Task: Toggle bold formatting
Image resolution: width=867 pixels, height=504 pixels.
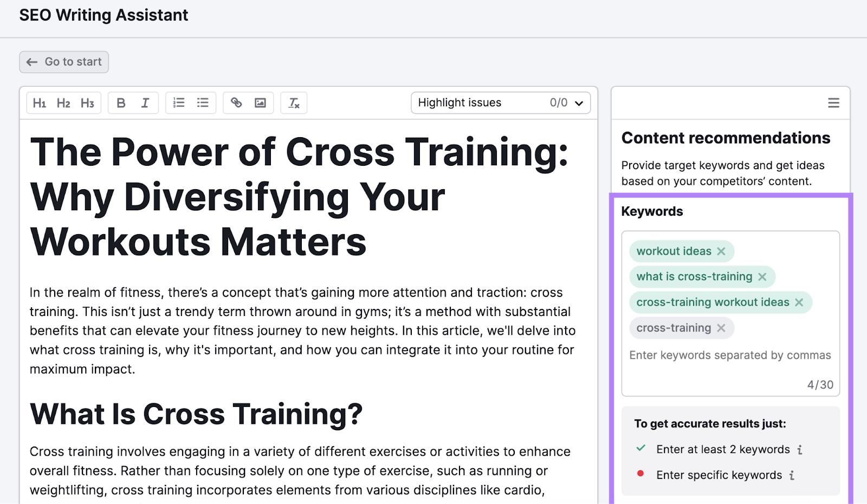Action: (x=121, y=103)
